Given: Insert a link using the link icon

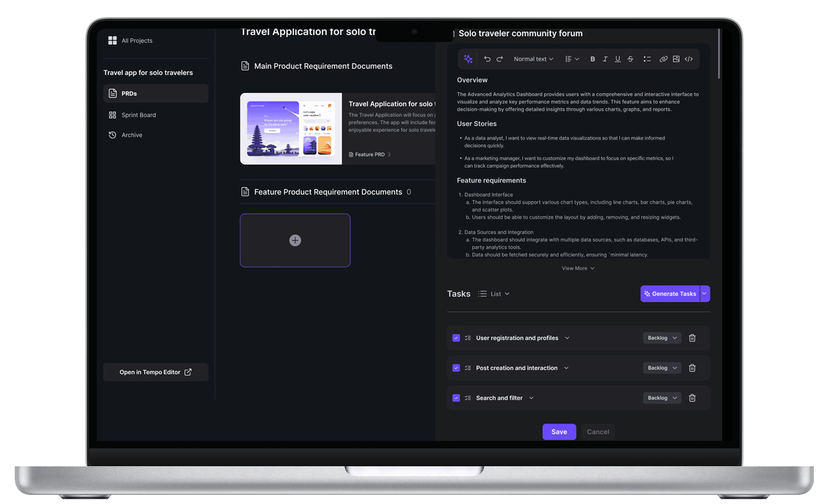Looking at the screenshot, I should 663,59.
